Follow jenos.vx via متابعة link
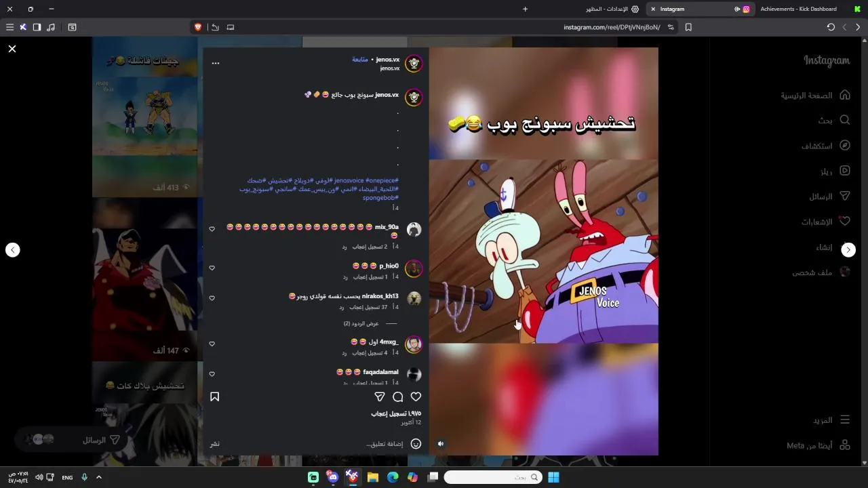868x488 pixels. tap(360, 60)
